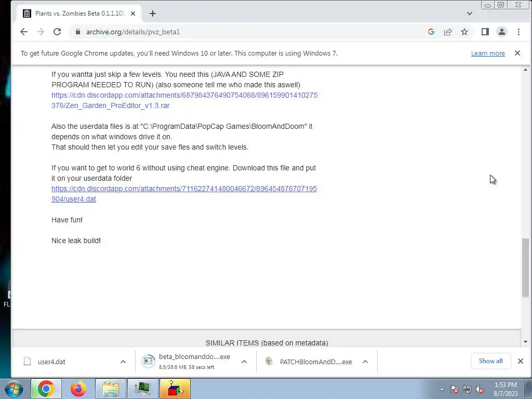The image size is (532, 399).
Task: Expand options for PATCHBloomAndD....exe download
Action: [x=365, y=362]
